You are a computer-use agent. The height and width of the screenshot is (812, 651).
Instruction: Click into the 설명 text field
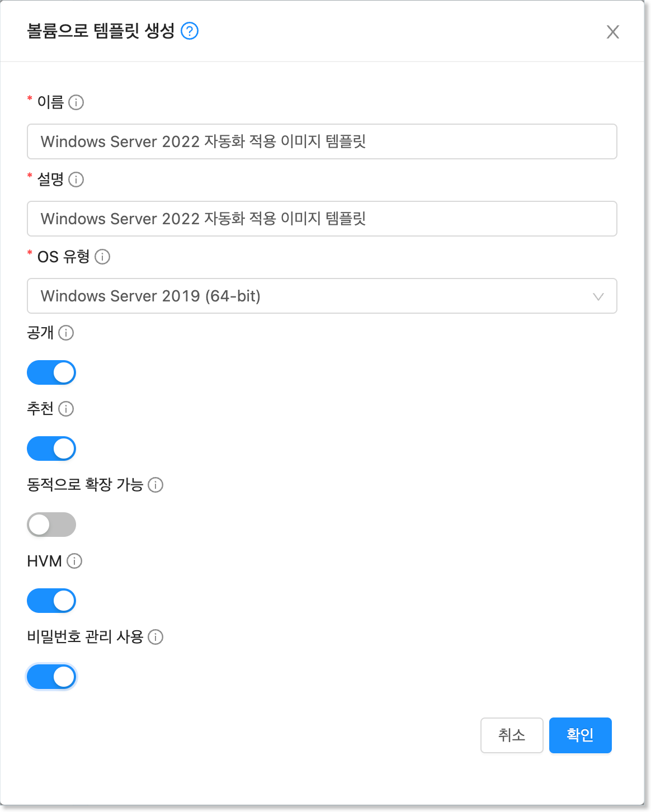point(322,219)
